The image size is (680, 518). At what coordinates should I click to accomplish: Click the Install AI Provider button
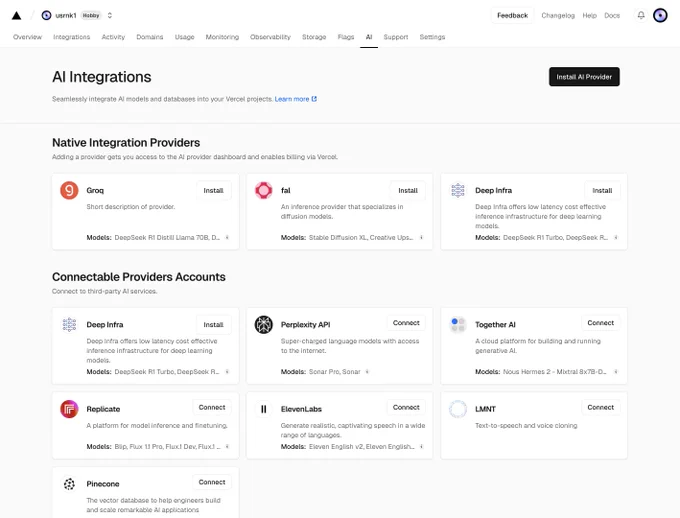(x=584, y=77)
